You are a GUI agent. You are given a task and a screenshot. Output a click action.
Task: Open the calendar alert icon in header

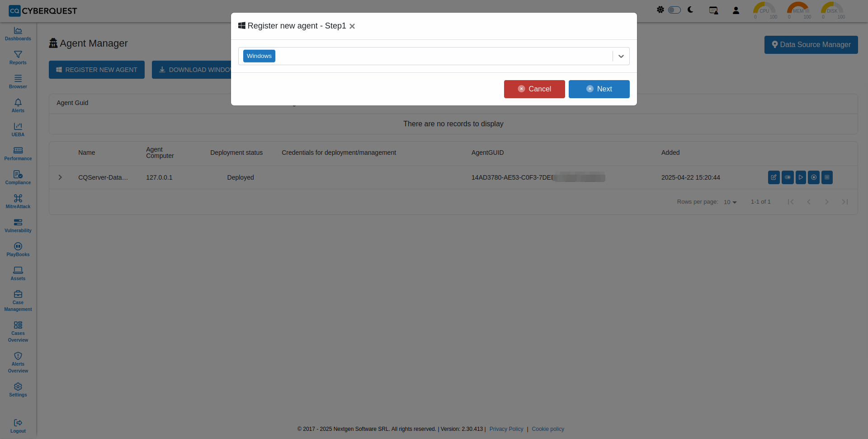713,10
